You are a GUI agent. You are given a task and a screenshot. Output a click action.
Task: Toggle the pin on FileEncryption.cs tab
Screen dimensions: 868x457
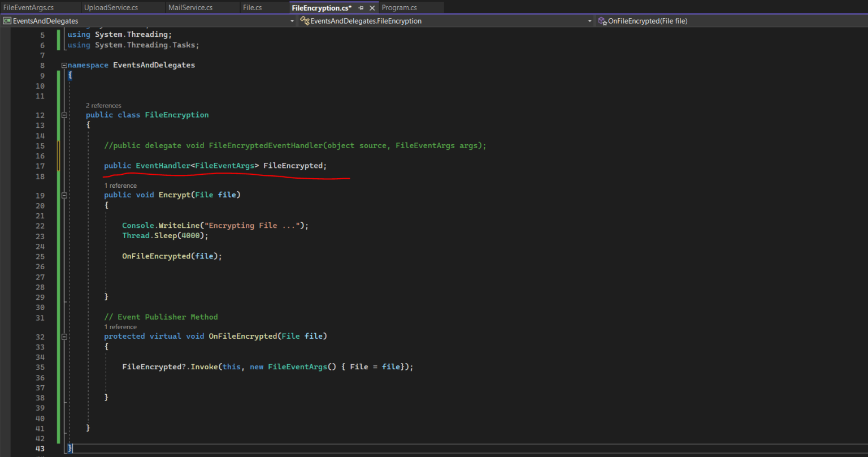click(x=361, y=8)
